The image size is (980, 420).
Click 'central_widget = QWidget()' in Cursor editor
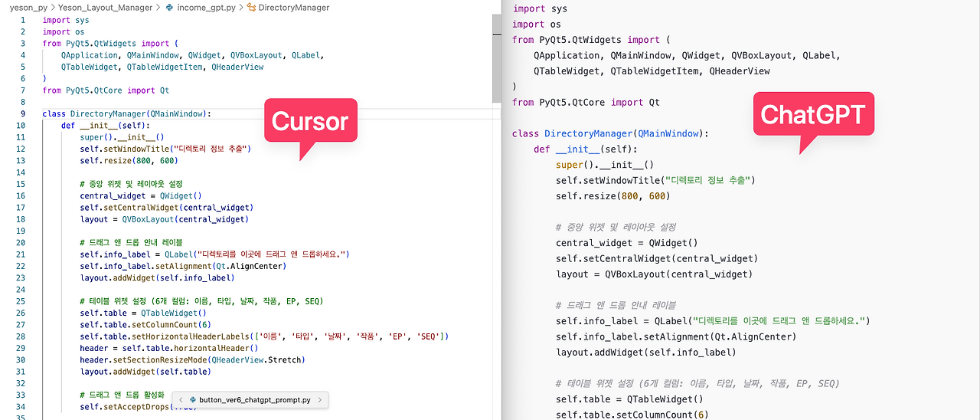point(141,196)
